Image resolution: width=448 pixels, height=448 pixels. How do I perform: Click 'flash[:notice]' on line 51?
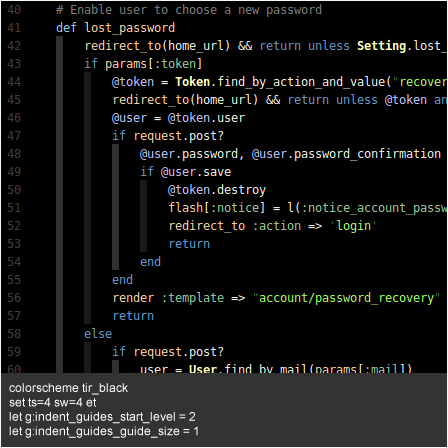217,208
